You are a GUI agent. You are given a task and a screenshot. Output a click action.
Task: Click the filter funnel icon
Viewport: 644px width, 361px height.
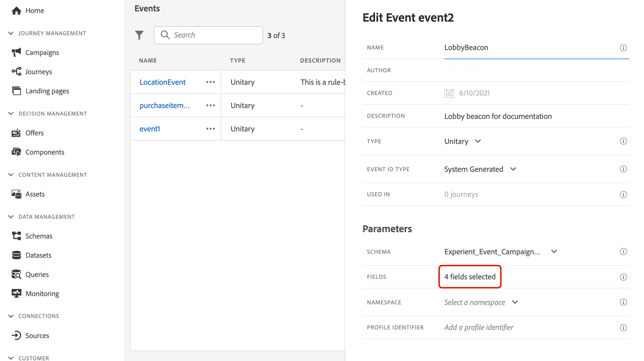click(x=139, y=35)
